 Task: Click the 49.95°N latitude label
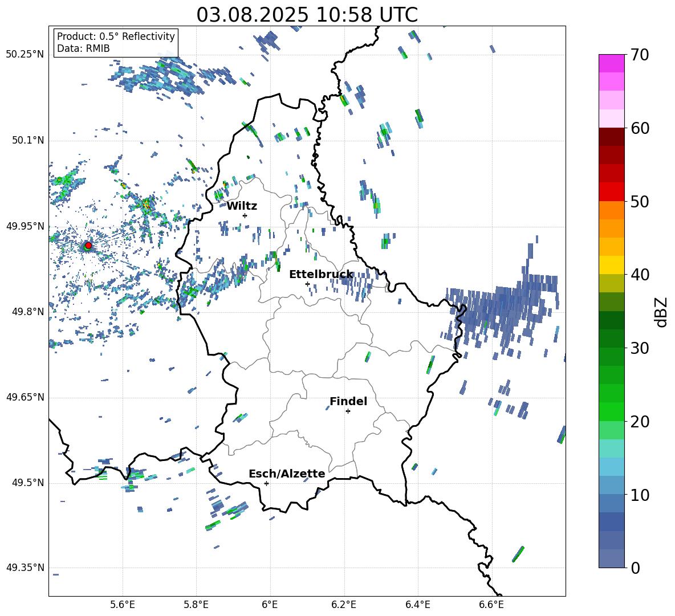[25, 226]
